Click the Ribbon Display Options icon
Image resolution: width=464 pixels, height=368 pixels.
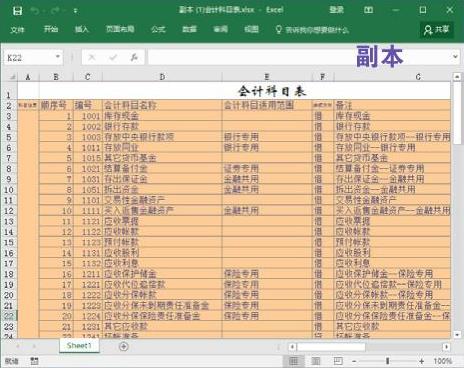pyautogui.click(x=368, y=10)
